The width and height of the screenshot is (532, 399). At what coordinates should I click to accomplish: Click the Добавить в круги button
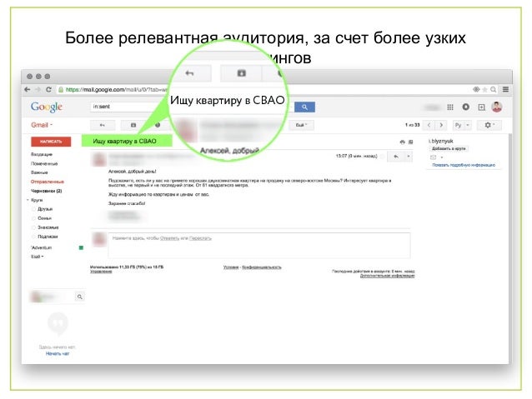(449, 149)
